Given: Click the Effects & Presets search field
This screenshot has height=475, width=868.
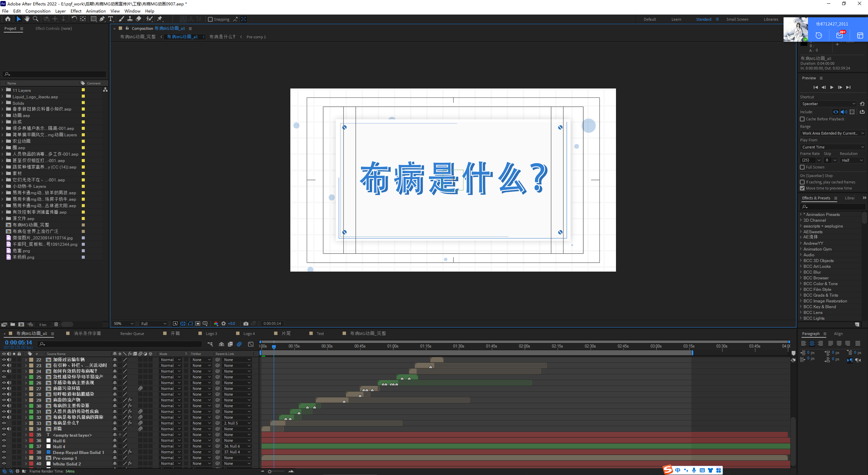Looking at the screenshot, I should [x=833, y=206].
